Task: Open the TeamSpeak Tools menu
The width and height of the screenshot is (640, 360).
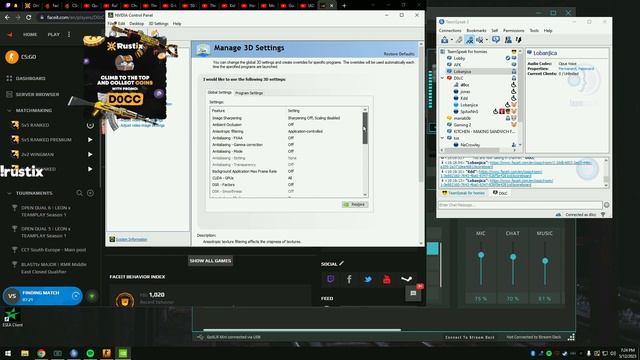Action: pyautogui.click(x=534, y=31)
